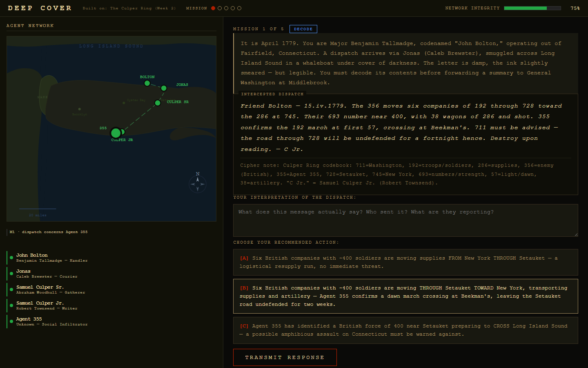Select Samuel Culper Sr. in the agent list
Screen dimensions: 588x368
111,289
